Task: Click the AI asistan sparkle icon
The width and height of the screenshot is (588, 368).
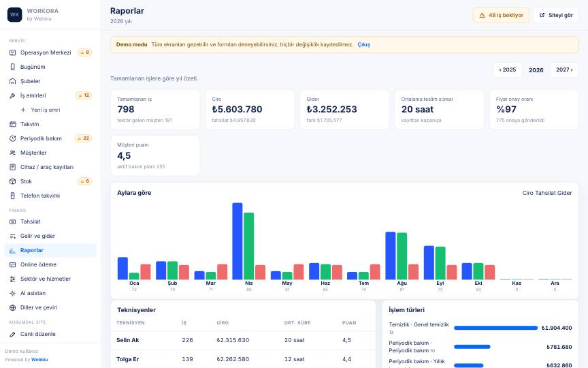Action: [12, 293]
